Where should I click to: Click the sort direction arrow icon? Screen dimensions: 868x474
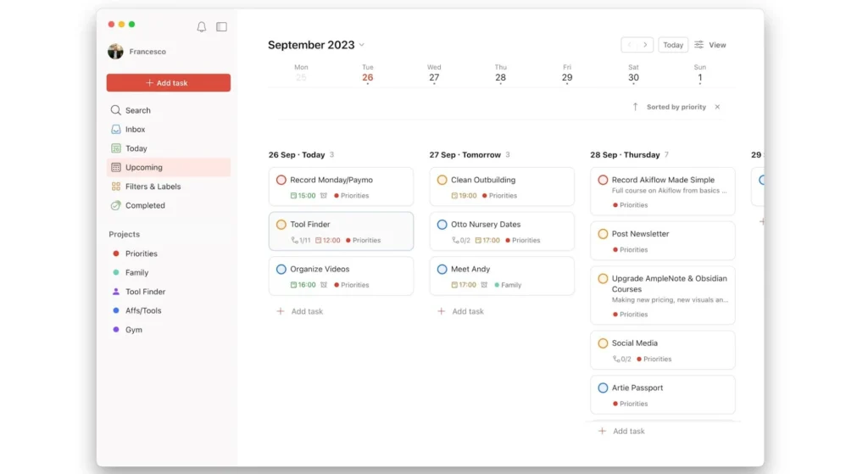point(635,107)
